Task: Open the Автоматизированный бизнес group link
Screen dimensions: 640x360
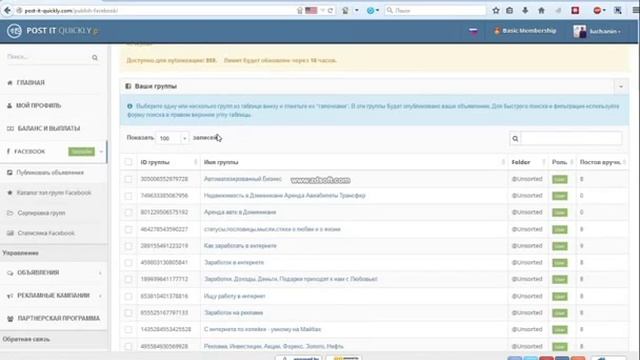Action: (x=243, y=179)
